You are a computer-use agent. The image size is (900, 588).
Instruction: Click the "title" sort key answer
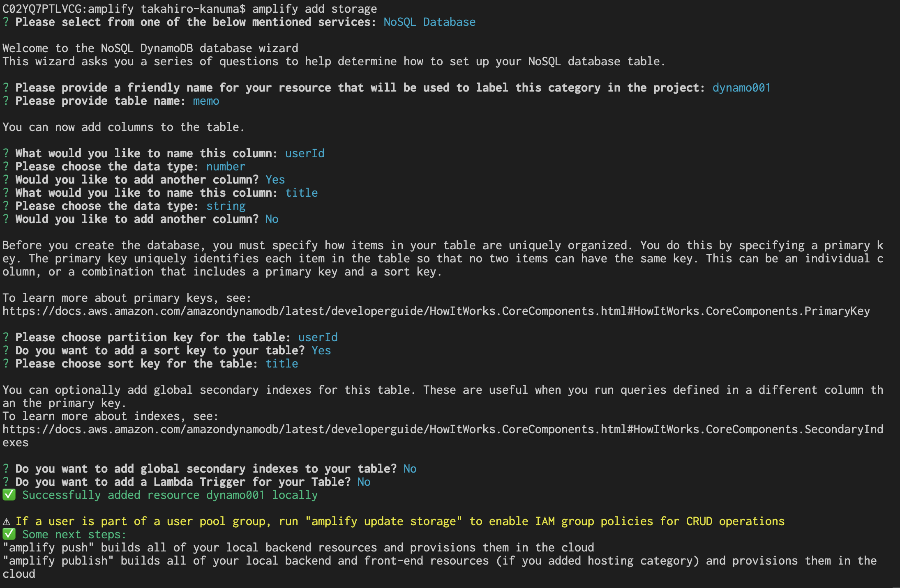pos(282,363)
